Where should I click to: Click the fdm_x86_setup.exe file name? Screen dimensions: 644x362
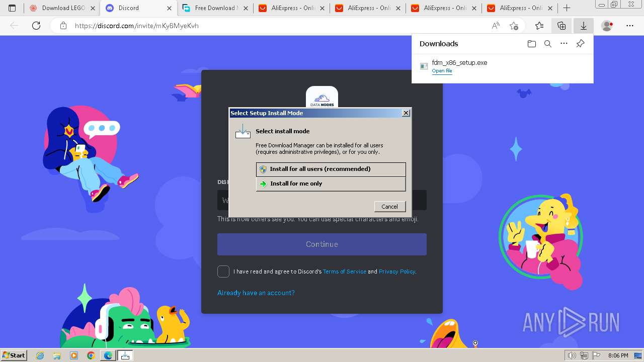tap(459, 63)
